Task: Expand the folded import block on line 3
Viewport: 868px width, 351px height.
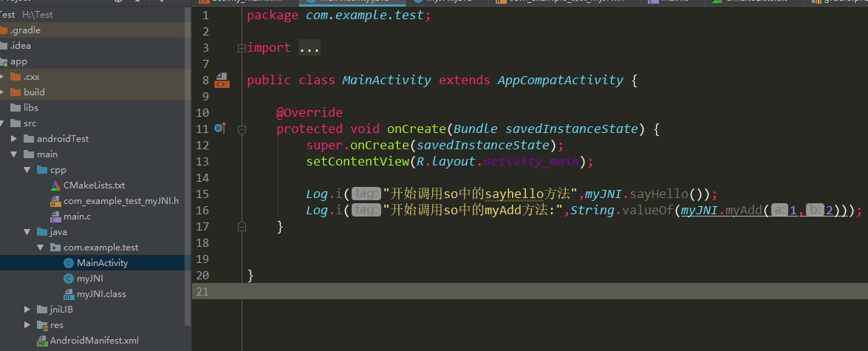Action: point(242,48)
